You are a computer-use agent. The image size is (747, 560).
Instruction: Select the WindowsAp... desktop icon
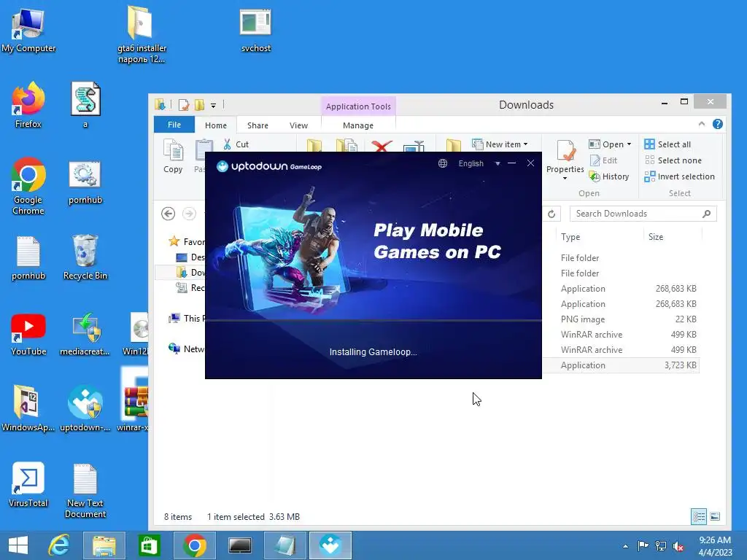tap(28, 408)
